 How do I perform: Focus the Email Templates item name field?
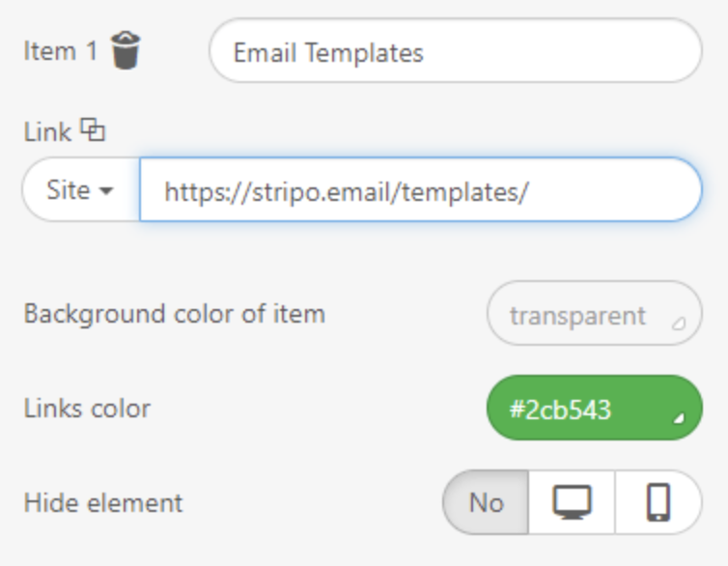[x=456, y=50]
